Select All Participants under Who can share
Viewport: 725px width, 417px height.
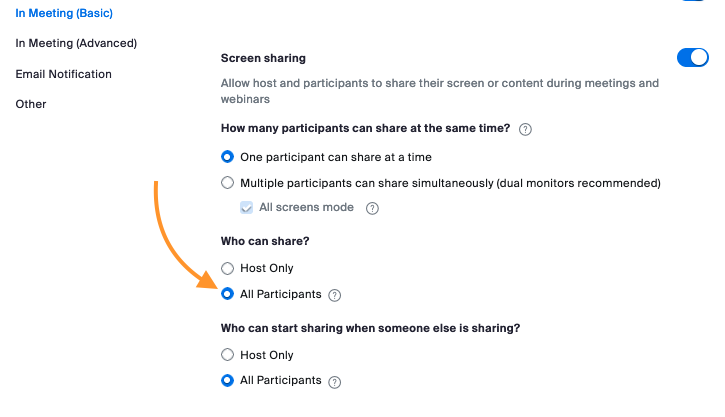228,294
